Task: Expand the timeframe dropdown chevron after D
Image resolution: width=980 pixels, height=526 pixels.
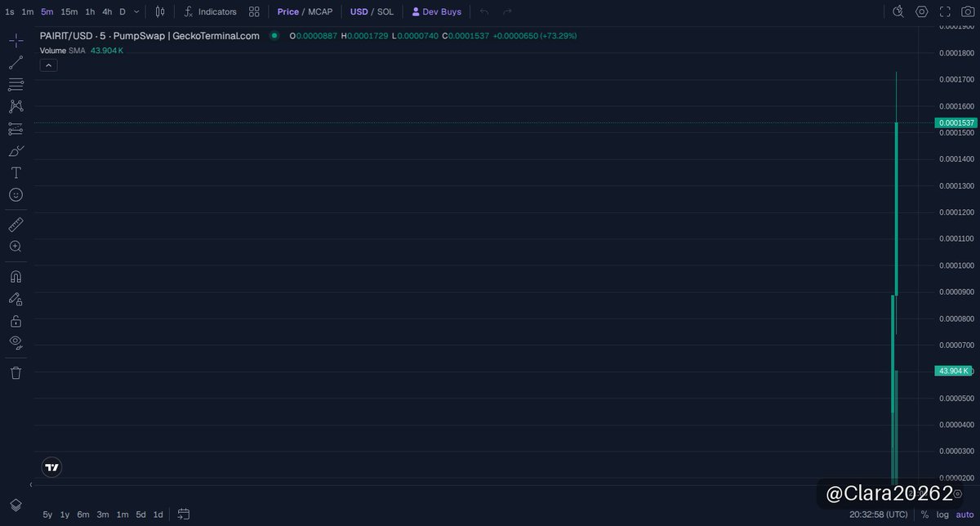Action: tap(136, 11)
